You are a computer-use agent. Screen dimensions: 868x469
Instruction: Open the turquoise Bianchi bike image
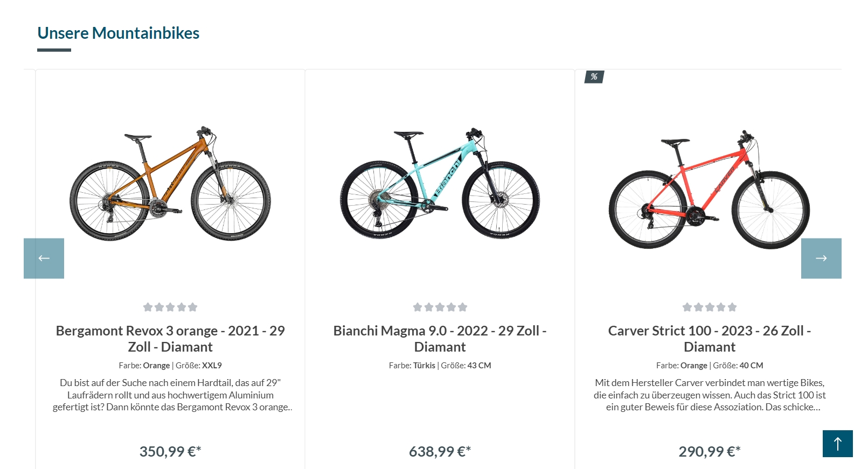[440, 184]
